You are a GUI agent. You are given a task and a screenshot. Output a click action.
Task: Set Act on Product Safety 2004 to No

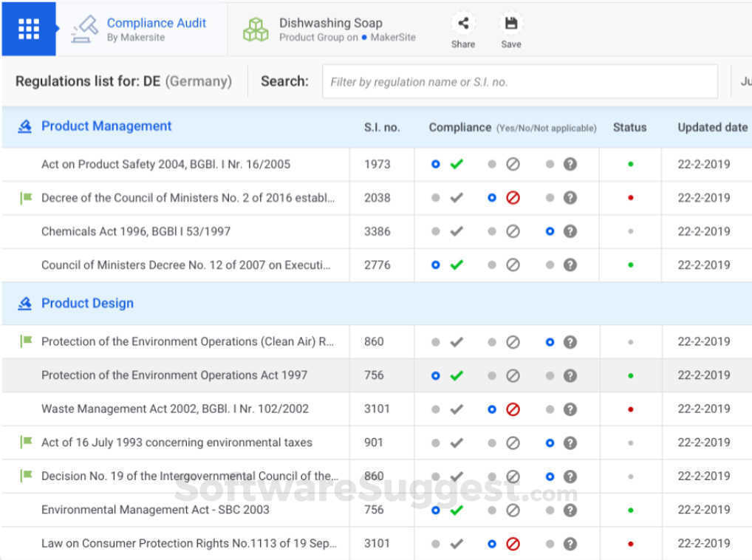click(493, 164)
